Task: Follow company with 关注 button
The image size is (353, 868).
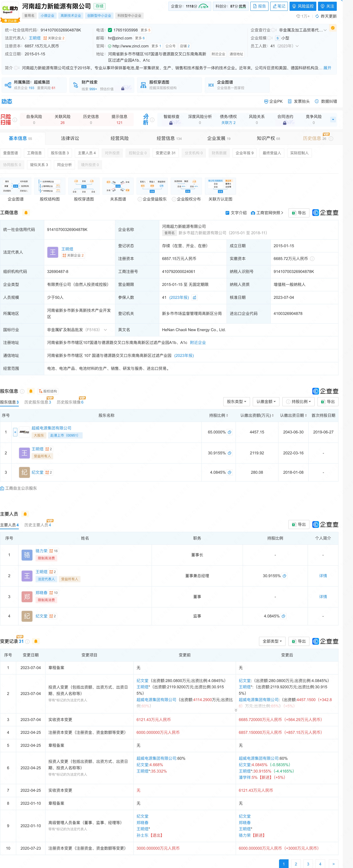Action: (x=327, y=6)
